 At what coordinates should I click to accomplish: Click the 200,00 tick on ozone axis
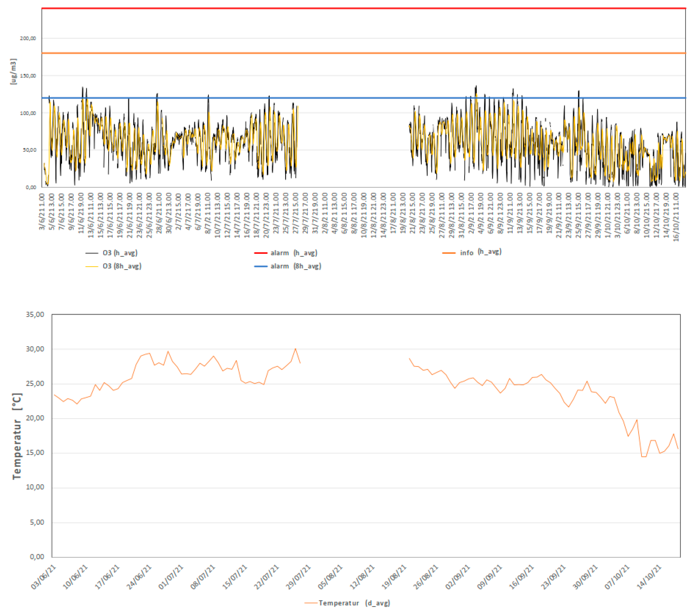(28, 38)
